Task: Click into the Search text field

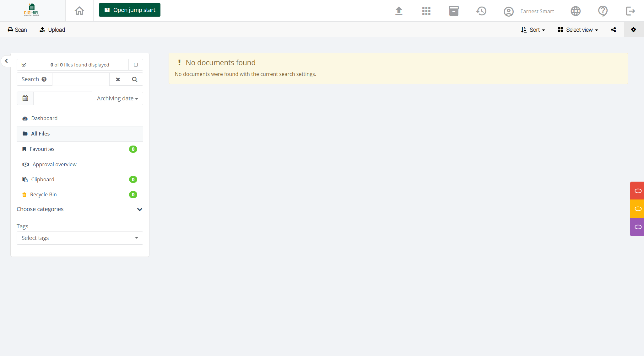Action: click(x=81, y=79)
